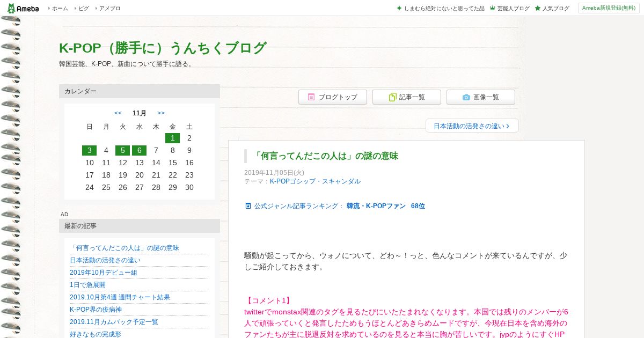Click the Ameba logo icon
Screen dimensions: 644x338
click(23, 8)
